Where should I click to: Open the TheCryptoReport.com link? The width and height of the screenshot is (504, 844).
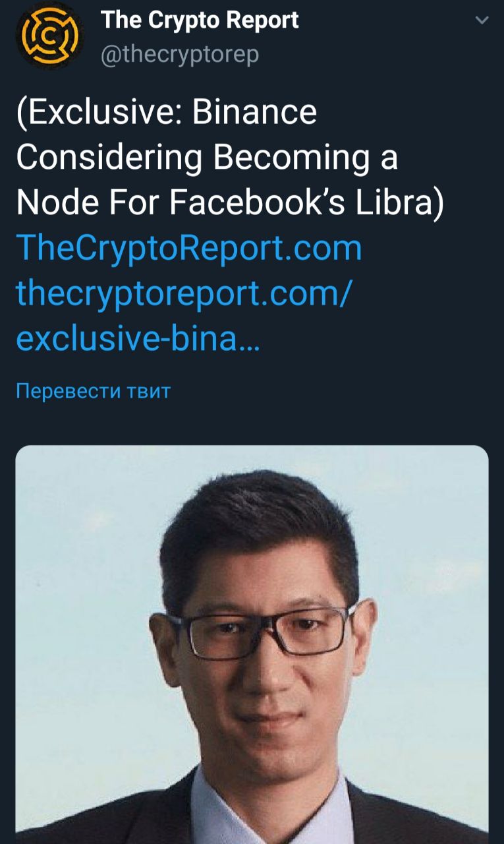(189, 249)
